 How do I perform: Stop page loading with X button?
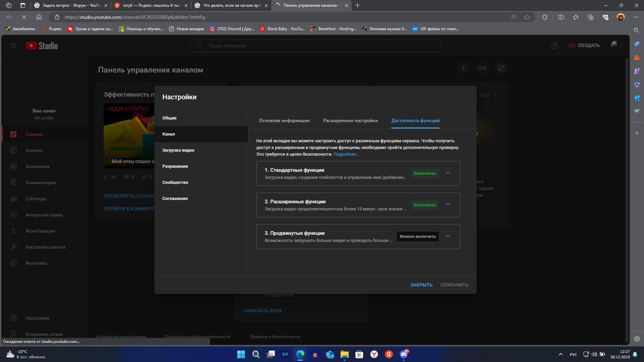24,17
